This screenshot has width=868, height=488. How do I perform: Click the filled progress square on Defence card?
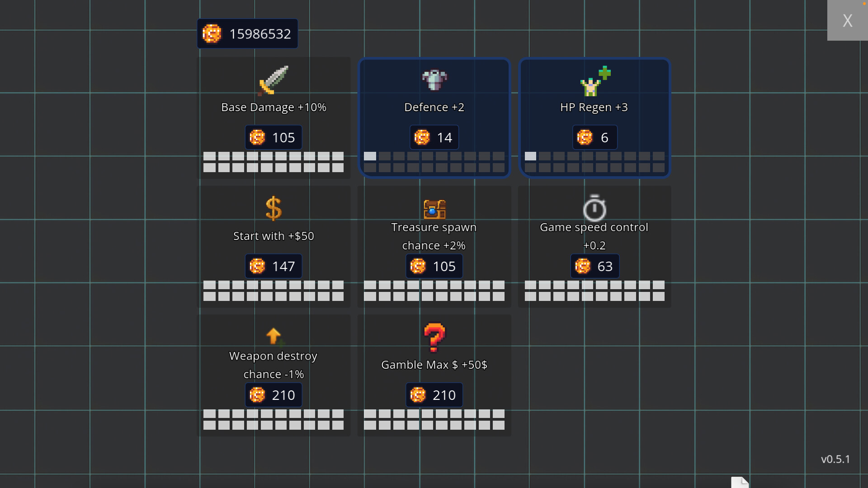370,156
